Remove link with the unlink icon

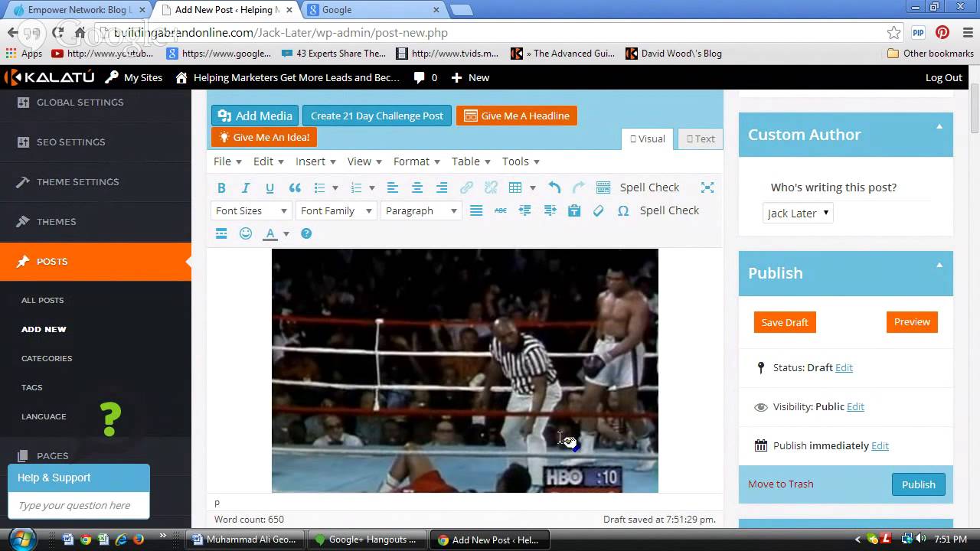click(x=491, y=187)
